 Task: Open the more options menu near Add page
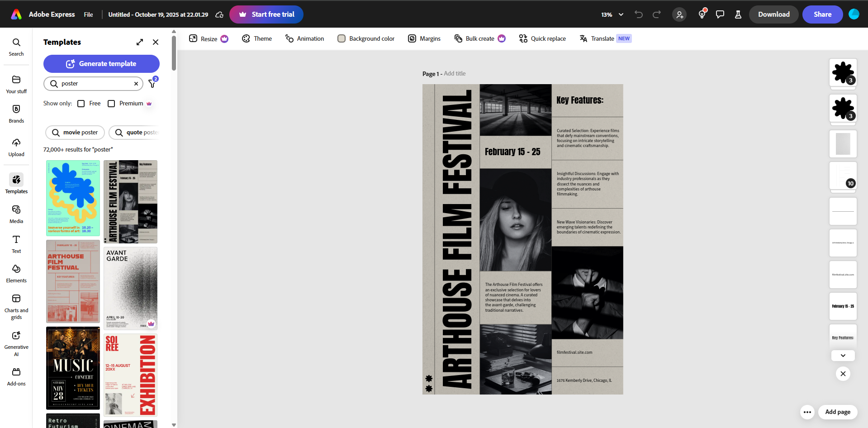point(807,412)
